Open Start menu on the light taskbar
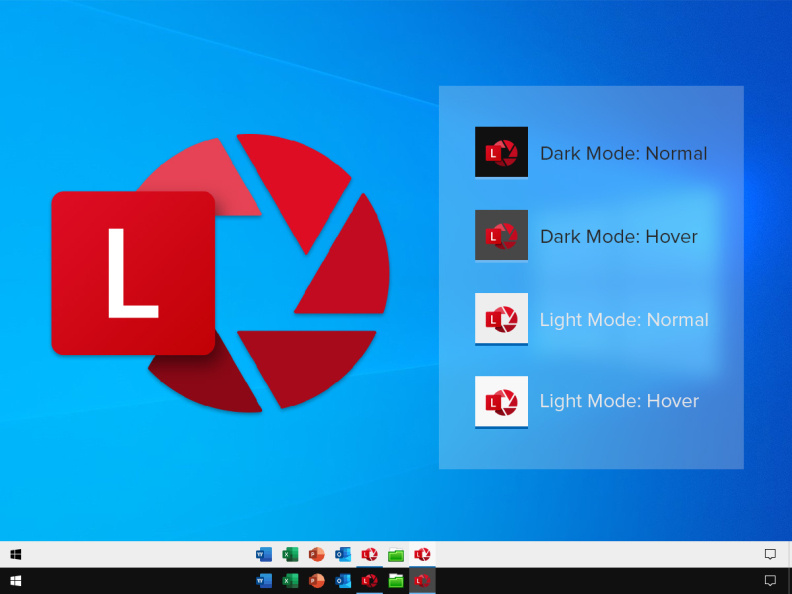Screen dimensions: 792x594 point(16,554)
